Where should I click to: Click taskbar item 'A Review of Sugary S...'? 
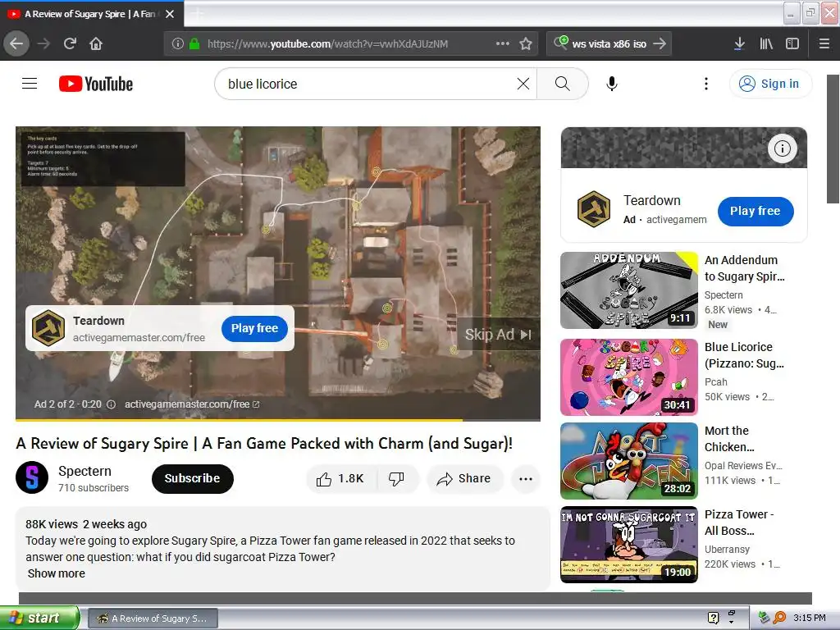(x=153, y=619)
